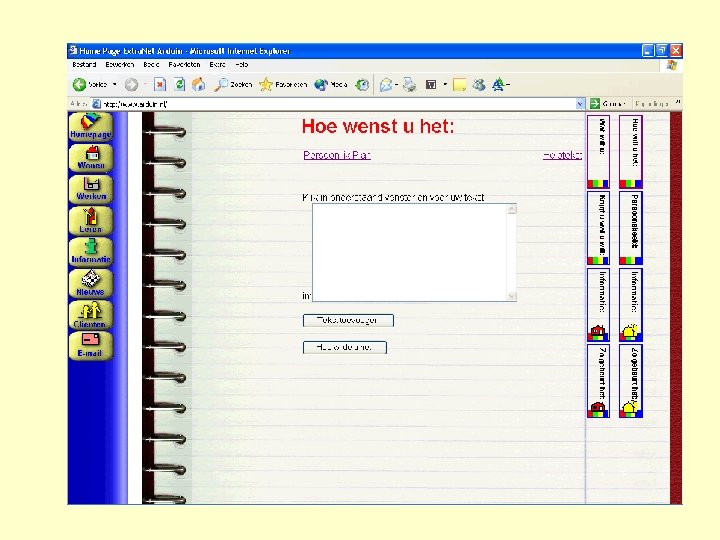Open the Favorieten star toolbar button
Image resolution: width=720 pixels, height=540 pixels.
(x=283, y=84)
